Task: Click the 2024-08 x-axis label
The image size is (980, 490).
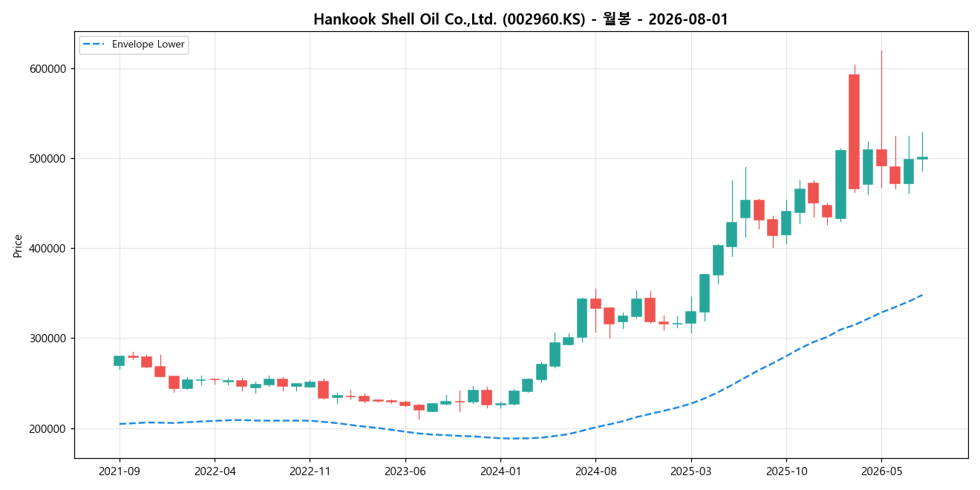Action: point(595,471)
